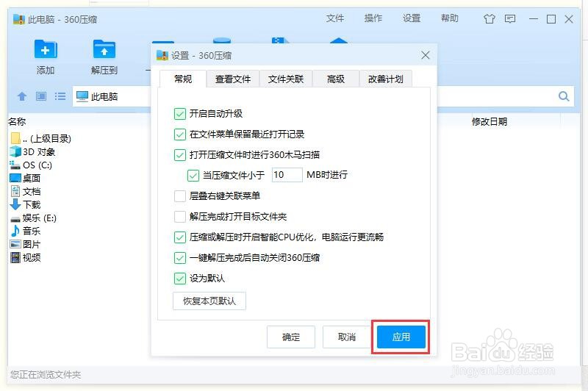Switch to the 常规 tab
This screenshot has height=391, width=588.
[x=183, y=79]
